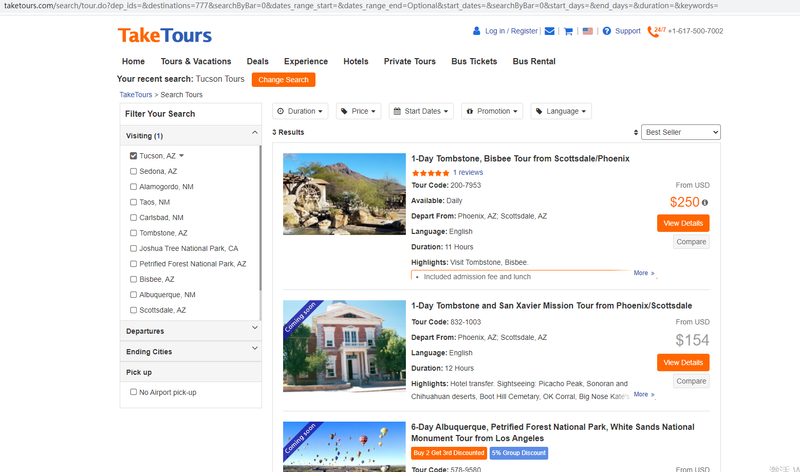
Task: Open the Bus Tickets menu item
Action: (474, 61)
